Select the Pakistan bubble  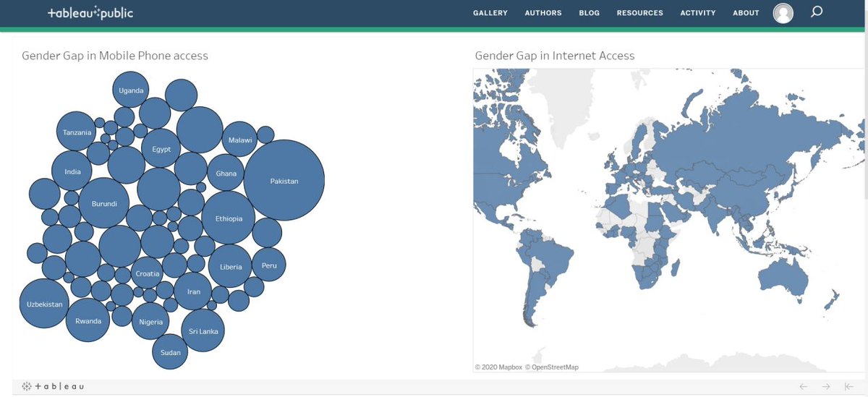[x=284, y=181]
